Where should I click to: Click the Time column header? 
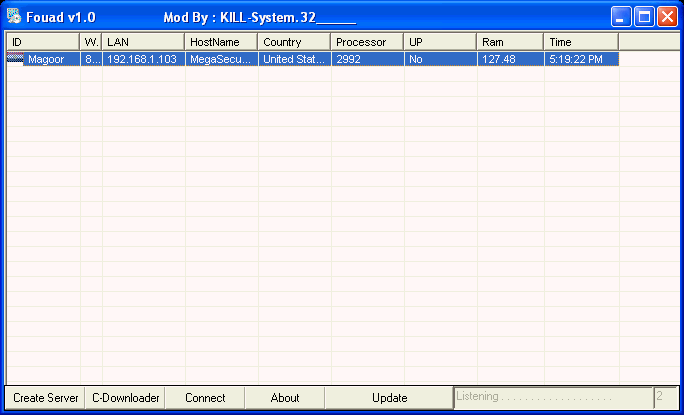(581, 42)
